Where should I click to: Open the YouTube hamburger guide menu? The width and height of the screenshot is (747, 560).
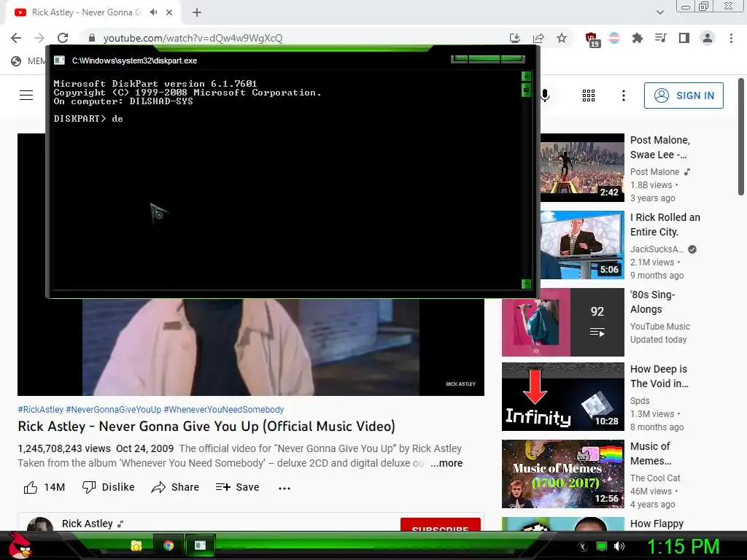(x=26, y=96)
